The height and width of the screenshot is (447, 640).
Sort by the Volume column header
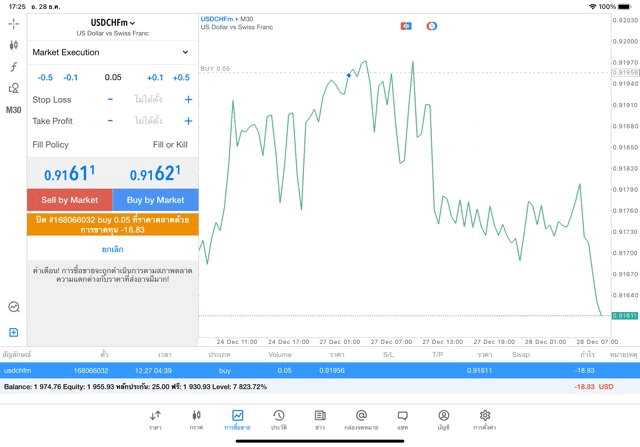280,354
